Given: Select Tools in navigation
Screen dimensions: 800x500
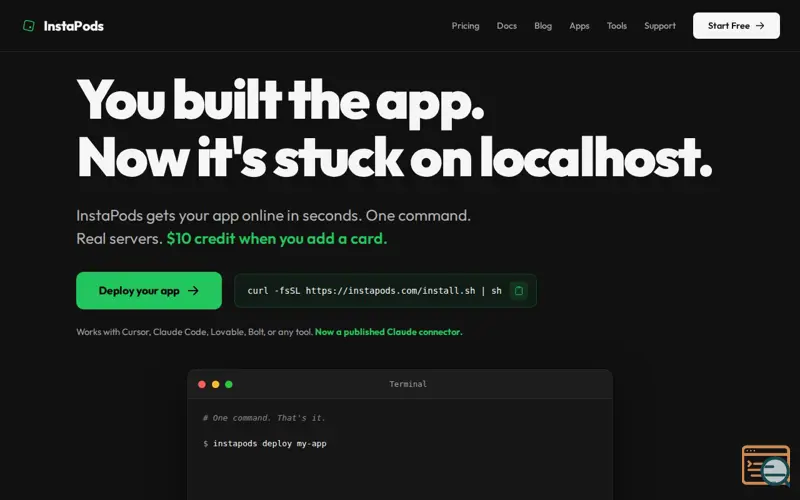Looking at the screenshot, I should 616,26.
